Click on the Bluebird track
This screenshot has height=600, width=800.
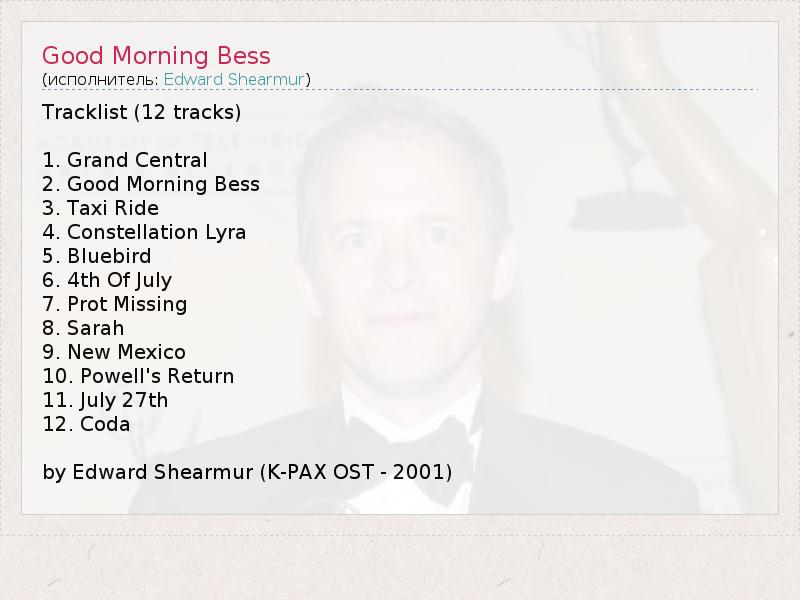click(x=97, y=256)
